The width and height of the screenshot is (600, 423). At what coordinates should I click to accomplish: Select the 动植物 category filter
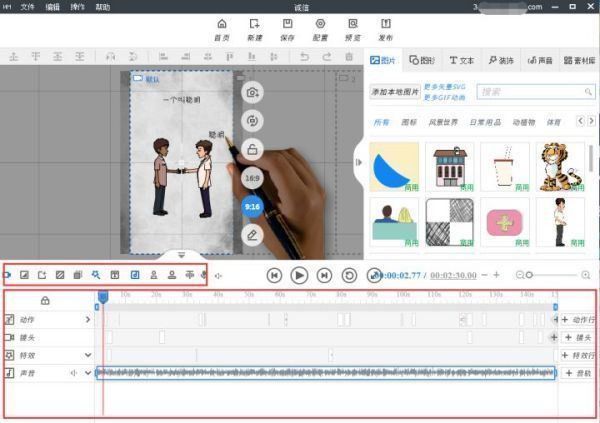coord(524,122)
